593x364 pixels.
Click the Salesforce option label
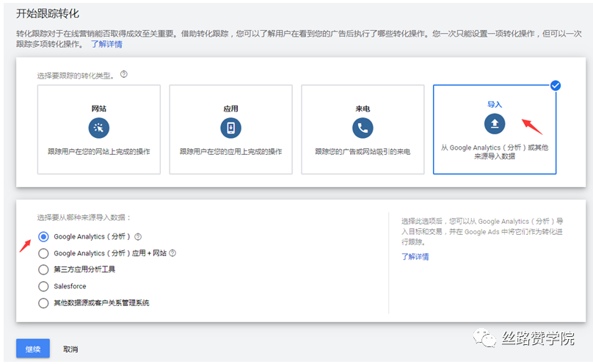point(70,286)
